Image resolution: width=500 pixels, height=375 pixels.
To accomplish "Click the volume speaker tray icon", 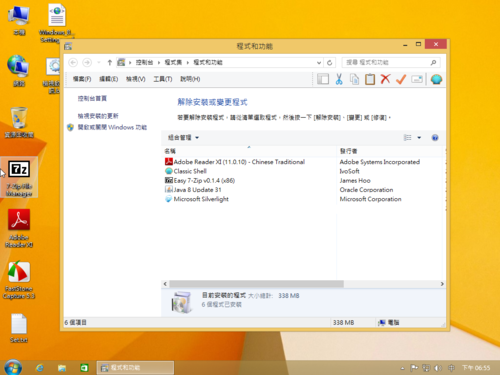I will tap(438, 368).
